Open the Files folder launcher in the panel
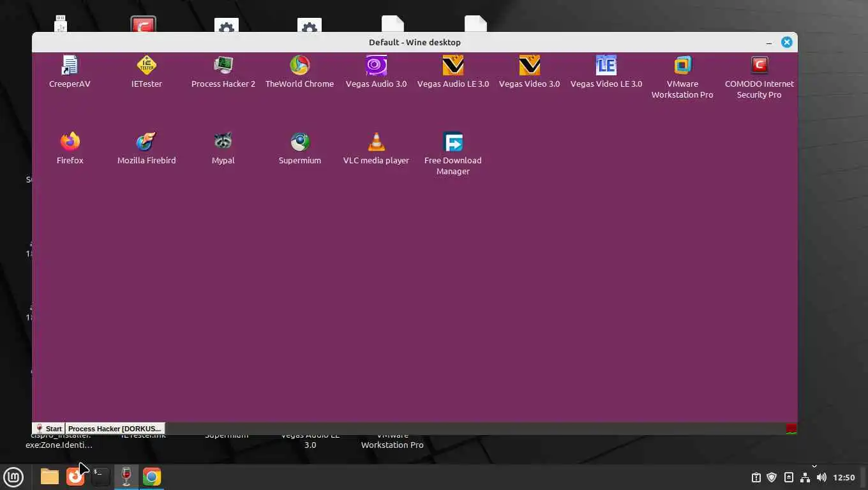 (x=49, y=477)
